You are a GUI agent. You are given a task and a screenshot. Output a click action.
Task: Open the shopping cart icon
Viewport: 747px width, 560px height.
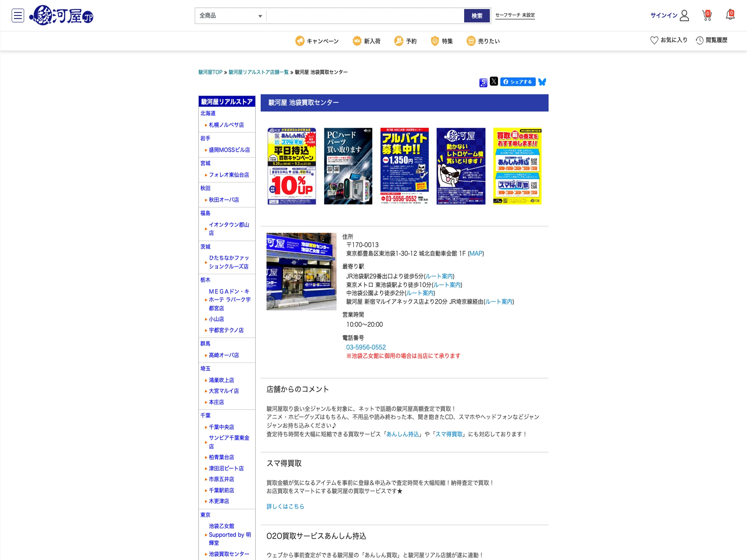(x=707, y=15)
